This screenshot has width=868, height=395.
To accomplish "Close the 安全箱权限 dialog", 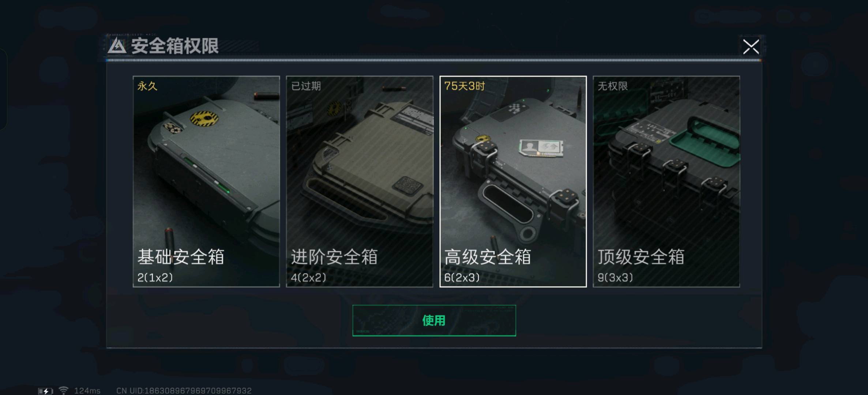I will click(x=751, y=47).
